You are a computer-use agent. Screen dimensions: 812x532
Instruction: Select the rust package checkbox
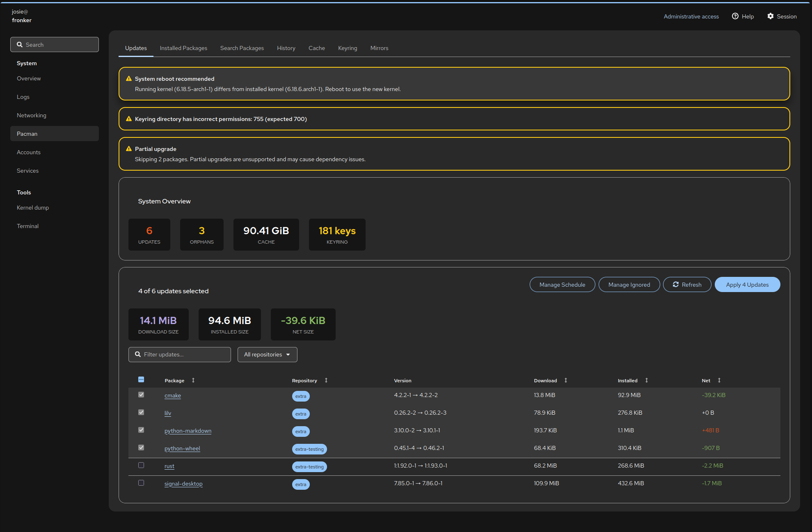coord(141,465)
